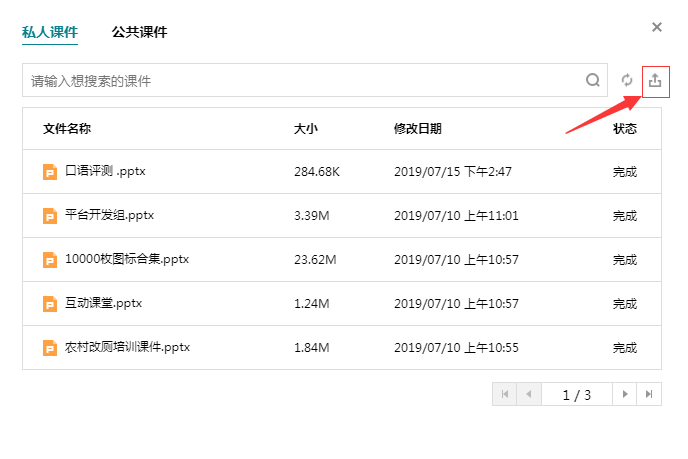Click the 10000枚图标合集 file icon

(50, 260)
